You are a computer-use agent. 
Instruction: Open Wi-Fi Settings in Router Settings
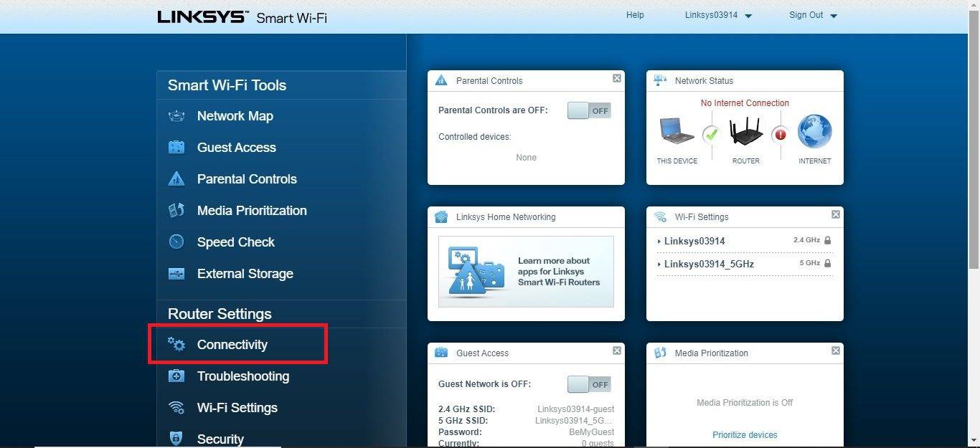(x=237, y=408)
